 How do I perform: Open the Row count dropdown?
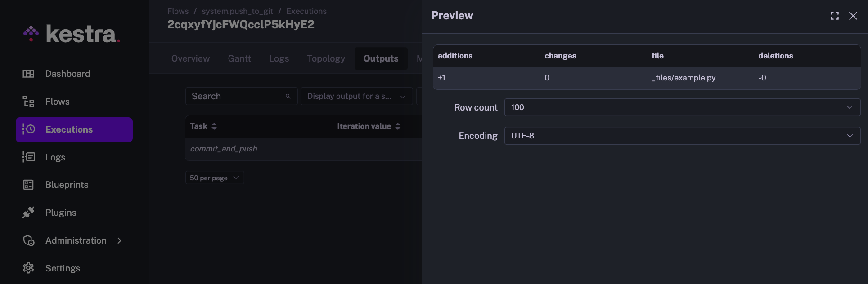coord(682,107)
